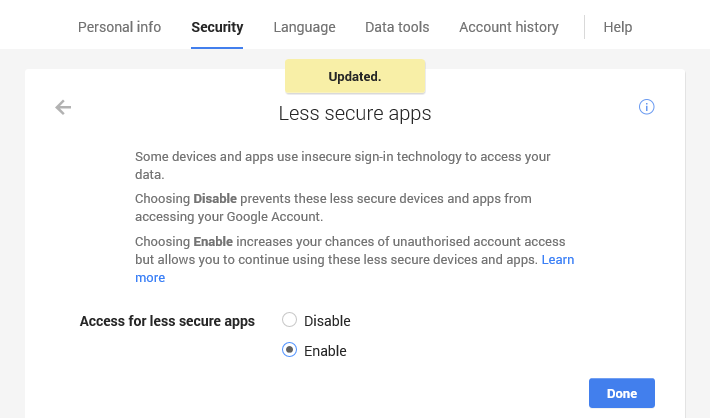Click the Enable option's text label
Screen dimensions: 710x418
[x=325, y=351]
